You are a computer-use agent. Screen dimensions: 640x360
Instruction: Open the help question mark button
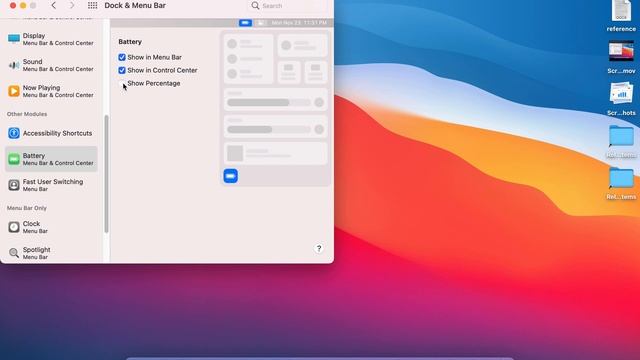[x=319, y=249]
